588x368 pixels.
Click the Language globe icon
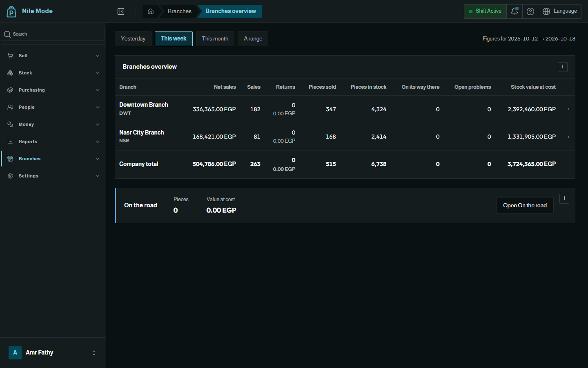click(x=546, y=11)
